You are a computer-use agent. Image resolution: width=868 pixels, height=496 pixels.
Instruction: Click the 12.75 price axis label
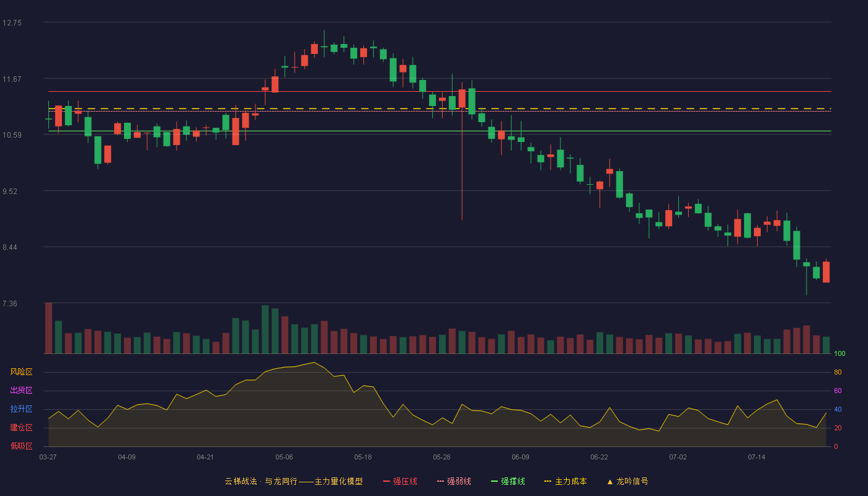point(12,23)
